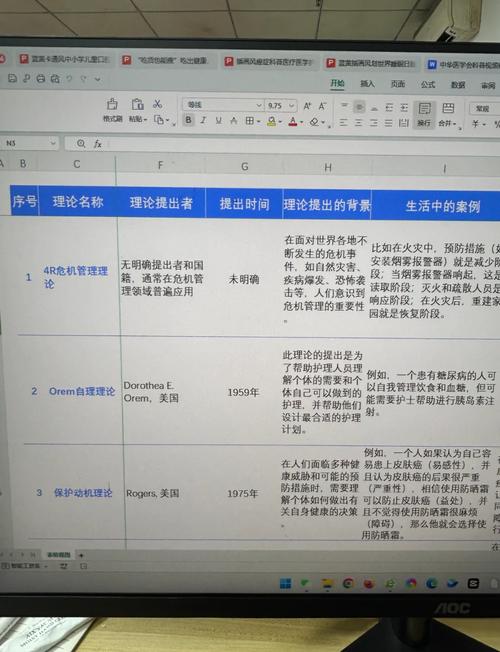The height and width of the screenshot is (652, 500).
Task: Expand the Merge (合并) dropdown arrow
Action: [x=455, y=124]
